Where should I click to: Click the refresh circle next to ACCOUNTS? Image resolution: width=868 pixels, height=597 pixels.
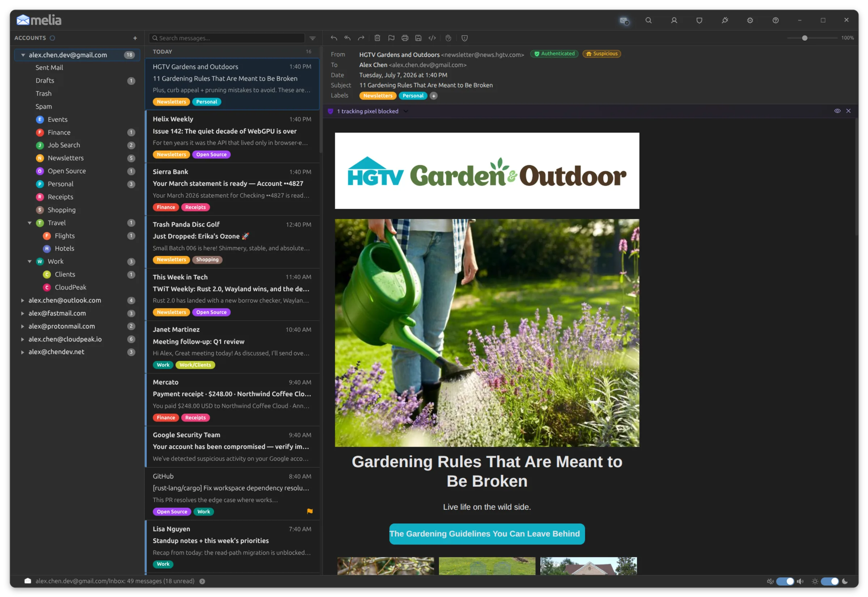pos(52,38)
